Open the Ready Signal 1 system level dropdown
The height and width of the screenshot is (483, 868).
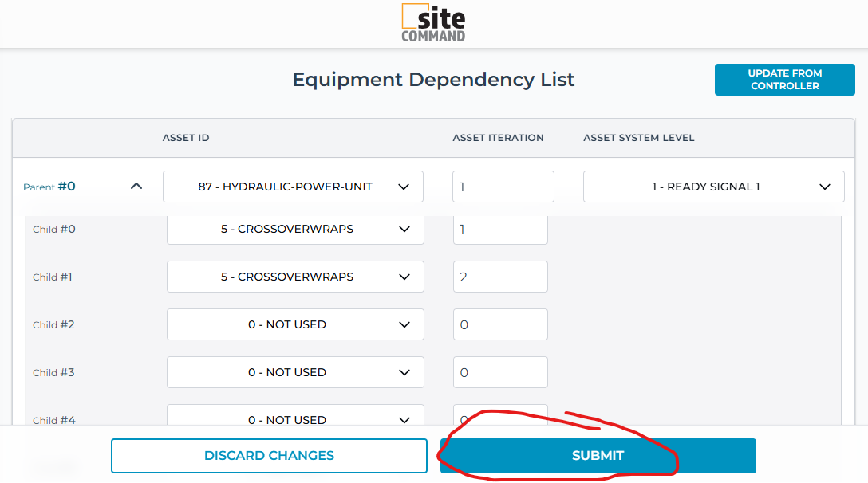click(713, 187)
